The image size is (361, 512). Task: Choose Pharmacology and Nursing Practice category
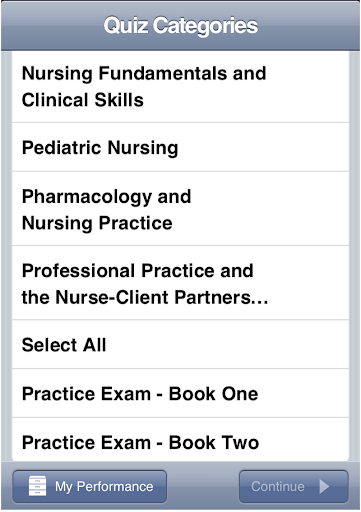pyautogui.click(x=180, y=209)
